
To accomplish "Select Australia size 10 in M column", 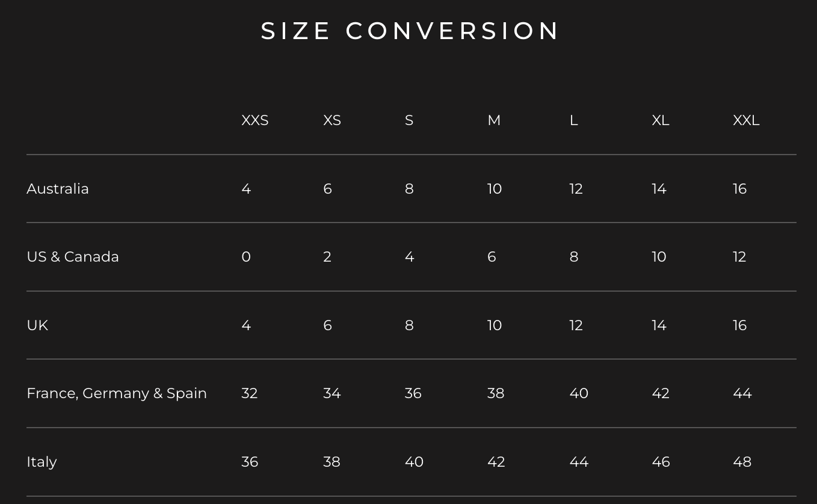I will 494,189.
